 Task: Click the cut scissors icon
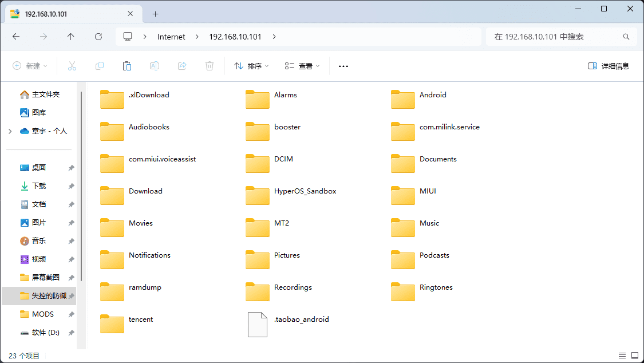click(x=72, y=66)
